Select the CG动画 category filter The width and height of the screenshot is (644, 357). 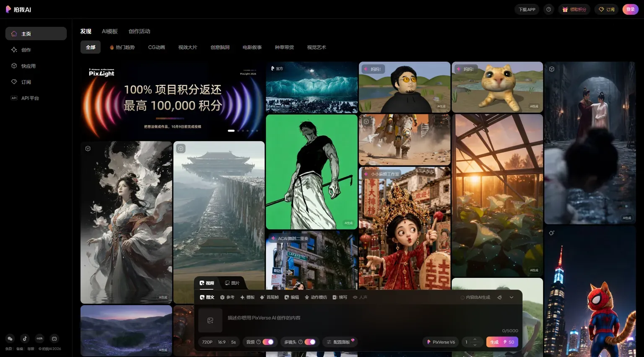pyautogui.click(x=156, y=47)
